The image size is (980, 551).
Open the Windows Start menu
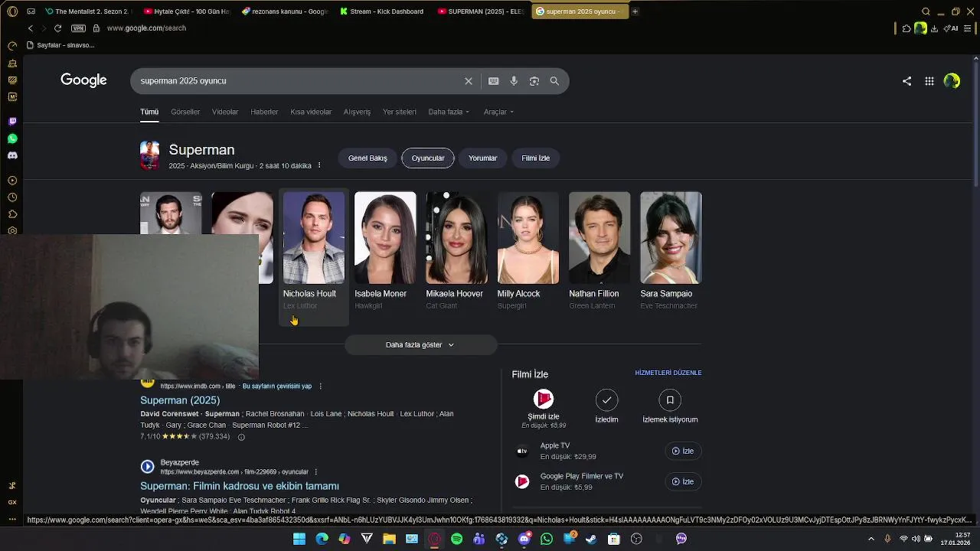(299, 539)
